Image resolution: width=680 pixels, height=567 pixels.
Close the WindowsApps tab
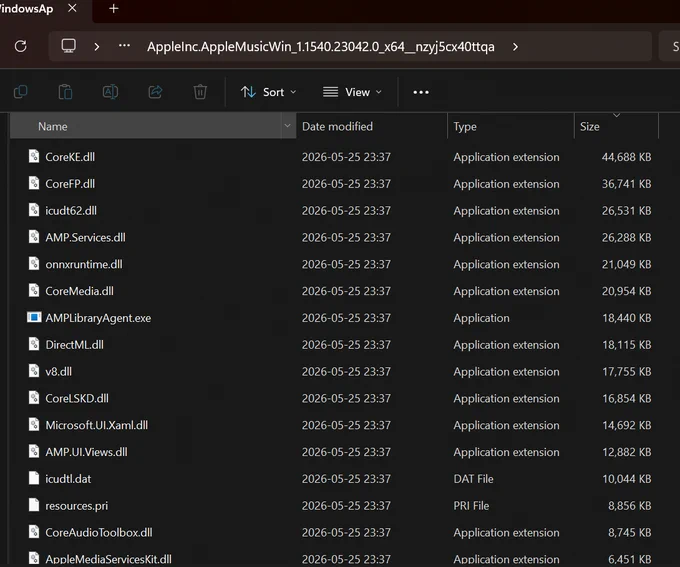click(x=72, y=8)
